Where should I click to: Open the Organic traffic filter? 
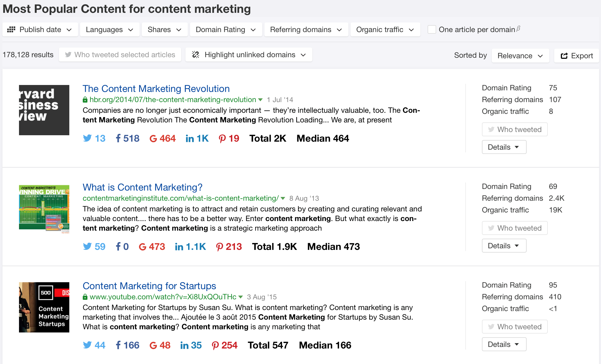pyautogui.click(x=385, y=29)
